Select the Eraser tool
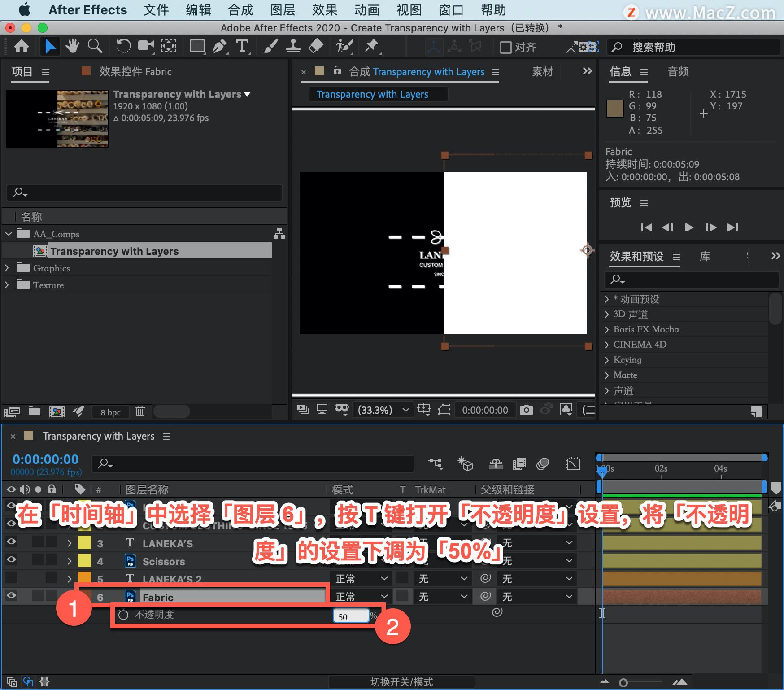This screenshot has width=784, height=690. [x=316, y=46]
